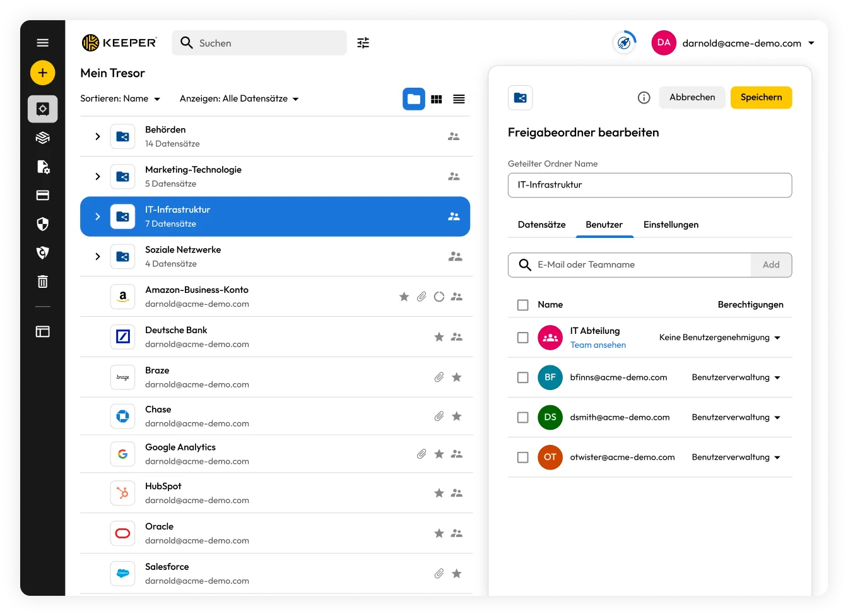Expand the Marketing-Technologie folder
Screen dimensions: 848x616
[x=97, y=177]
